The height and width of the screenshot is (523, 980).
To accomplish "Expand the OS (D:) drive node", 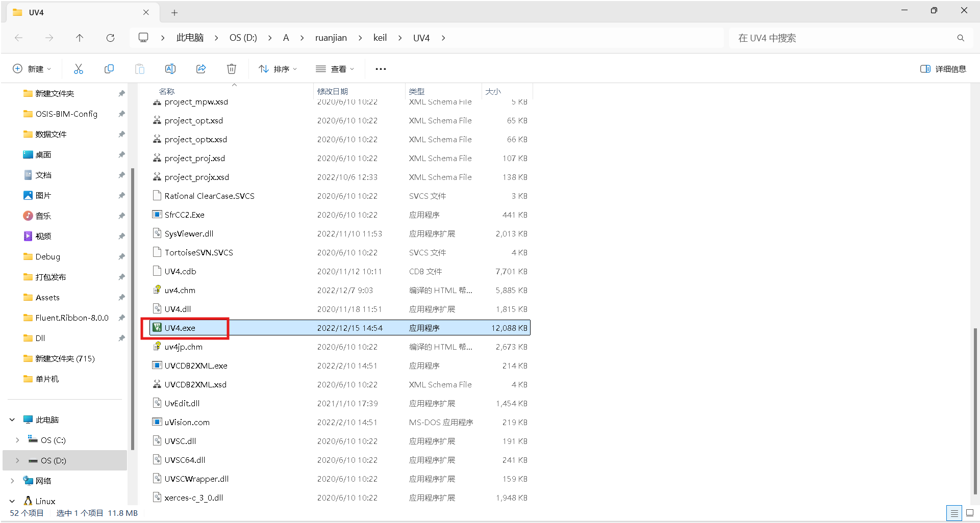I will click(x=17, y=460).
